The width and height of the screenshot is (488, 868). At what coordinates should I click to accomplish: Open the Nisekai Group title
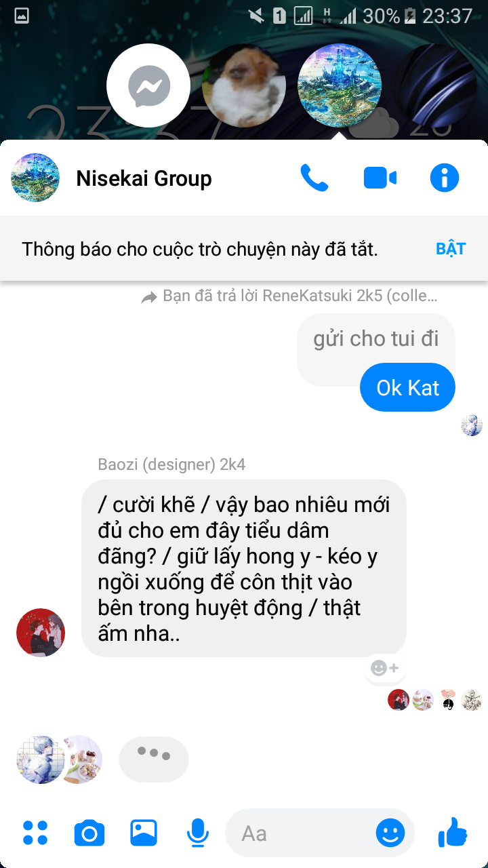pyautogui.click(x=144, y=178)
